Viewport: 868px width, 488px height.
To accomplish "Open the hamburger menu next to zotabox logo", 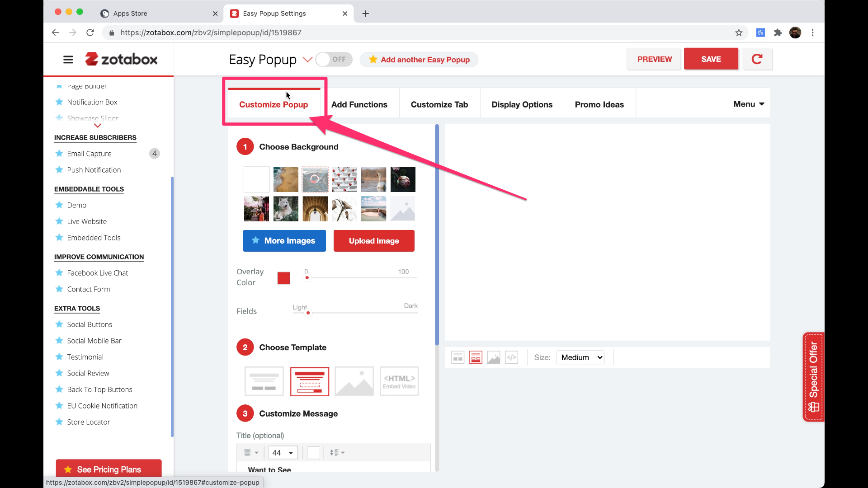I will pos(68,60).
